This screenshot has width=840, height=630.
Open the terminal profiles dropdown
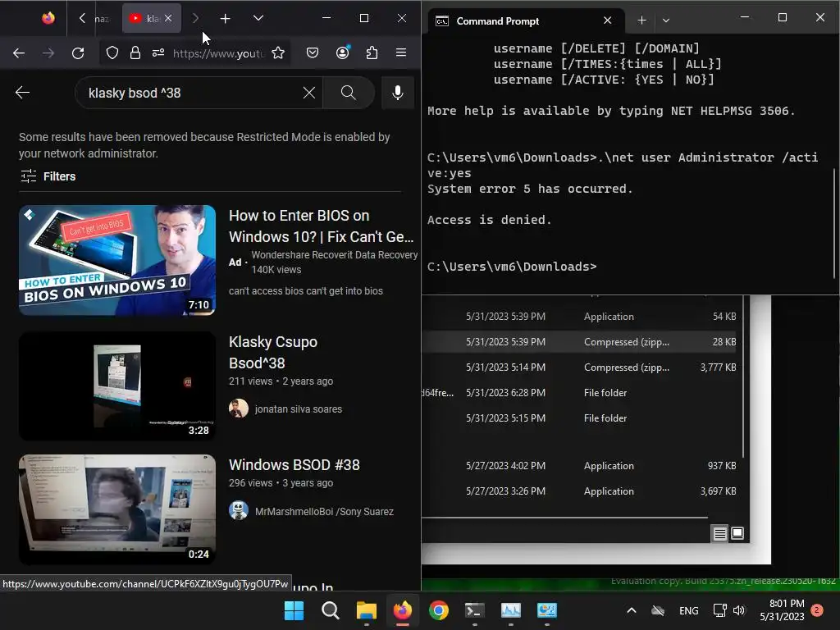666,21
